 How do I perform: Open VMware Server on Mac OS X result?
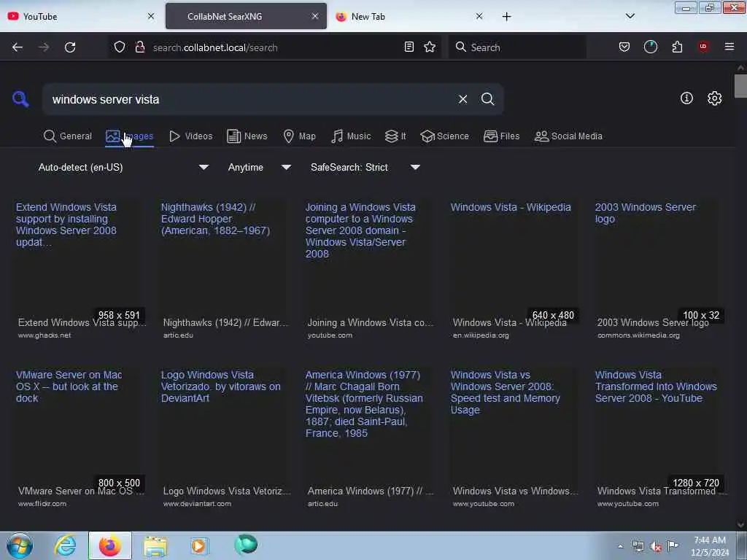click(79, 437)
